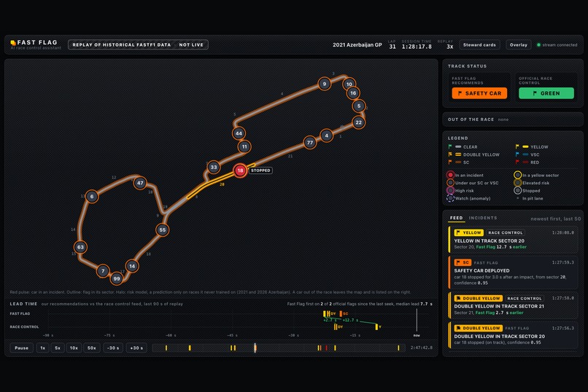
Task: Select car 63 marker on the map
Action: pyautogui.click(x=80, y=247)
